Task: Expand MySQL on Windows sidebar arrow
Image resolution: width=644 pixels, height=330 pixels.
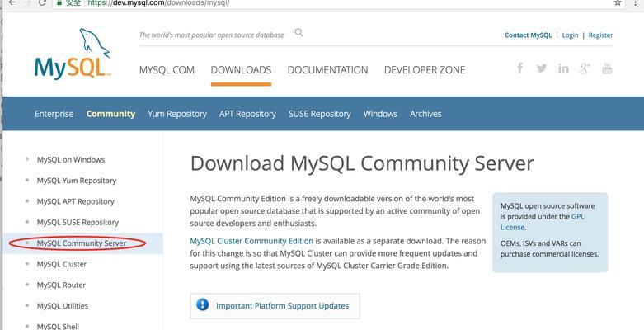Action: (27, 159)
